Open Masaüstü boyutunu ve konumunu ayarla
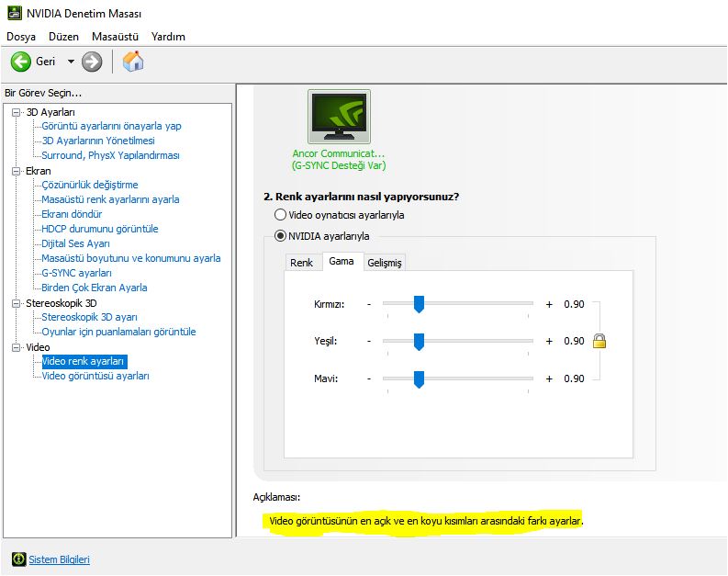This screenshot has width=728, height=576. (131, 258)
